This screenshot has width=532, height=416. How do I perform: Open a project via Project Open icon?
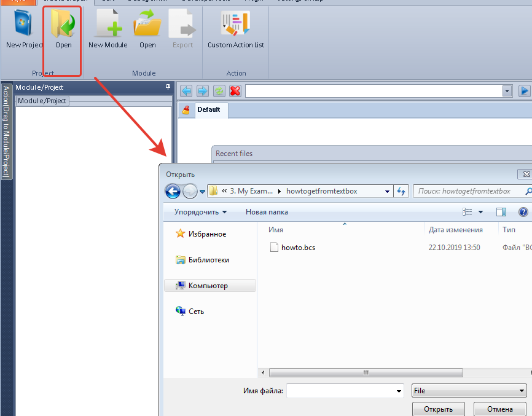point(63,29)
